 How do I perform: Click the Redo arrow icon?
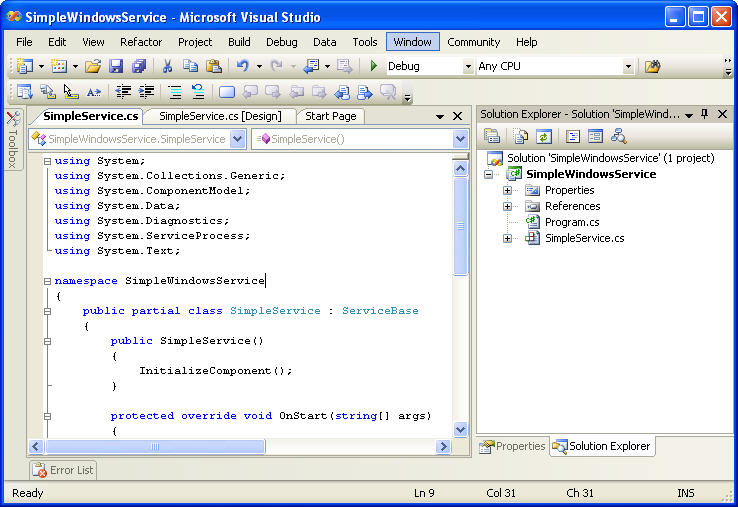277,66
